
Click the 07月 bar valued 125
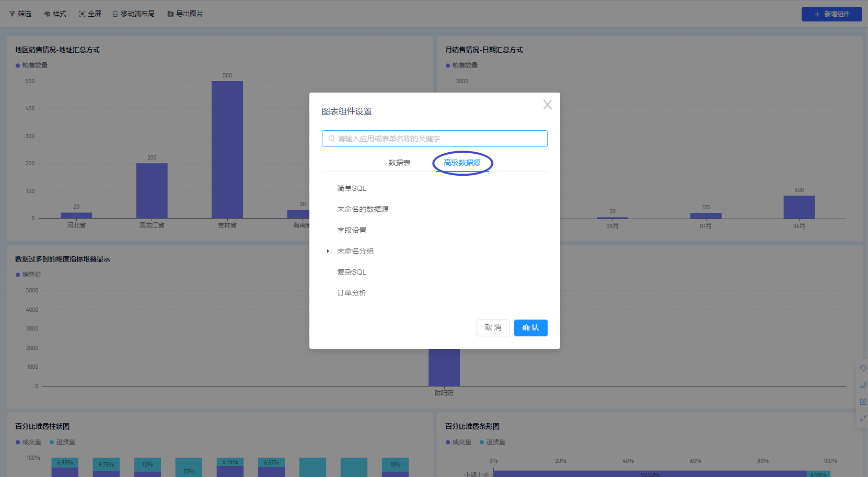coord(706,216)
